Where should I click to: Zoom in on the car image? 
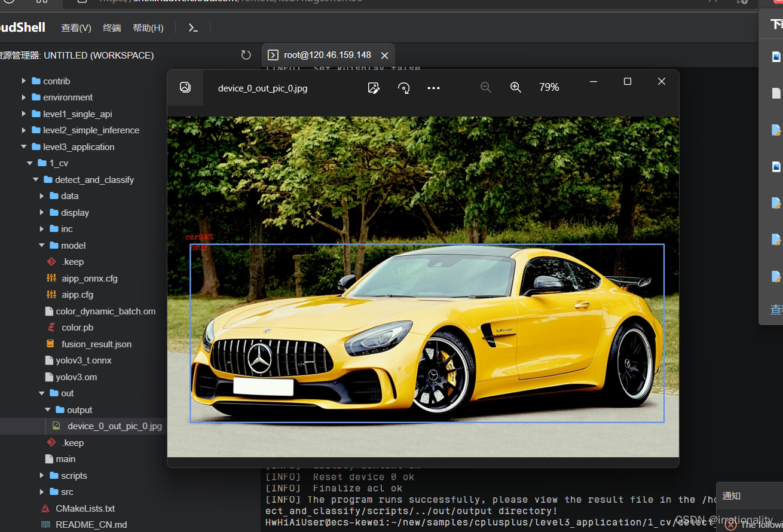pyautogui.click(x=516, y=87)
